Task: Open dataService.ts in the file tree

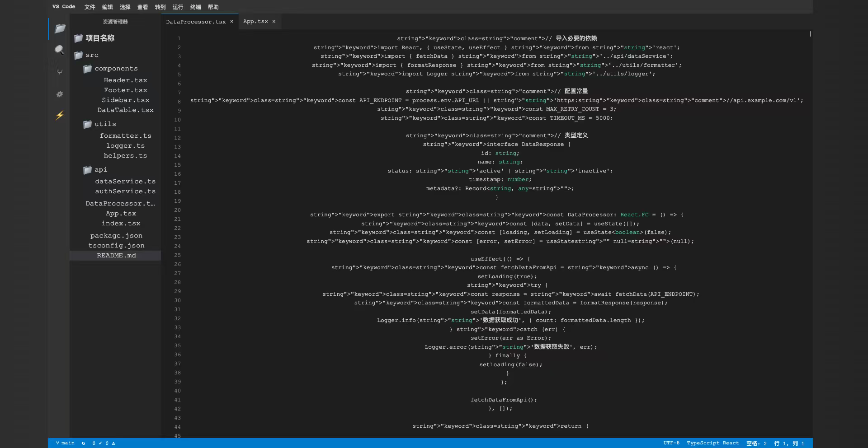Action: click(125, 182)
